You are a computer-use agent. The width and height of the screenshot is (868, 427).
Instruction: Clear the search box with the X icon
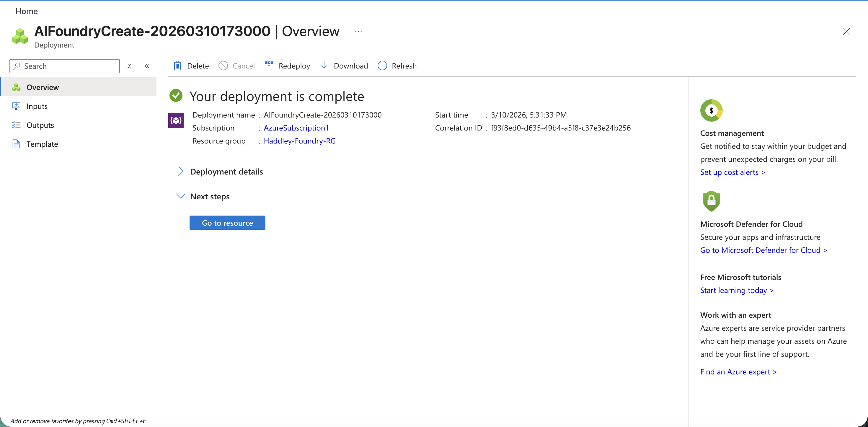click(129, 66)
